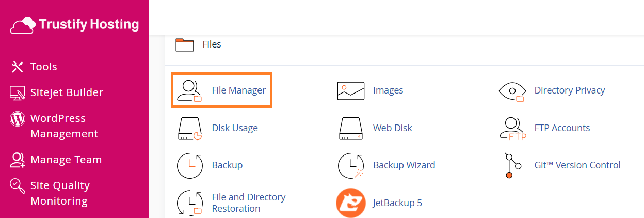Open WordPress Management in the sidebar
The image size is (644, 218).
point(64,126)
